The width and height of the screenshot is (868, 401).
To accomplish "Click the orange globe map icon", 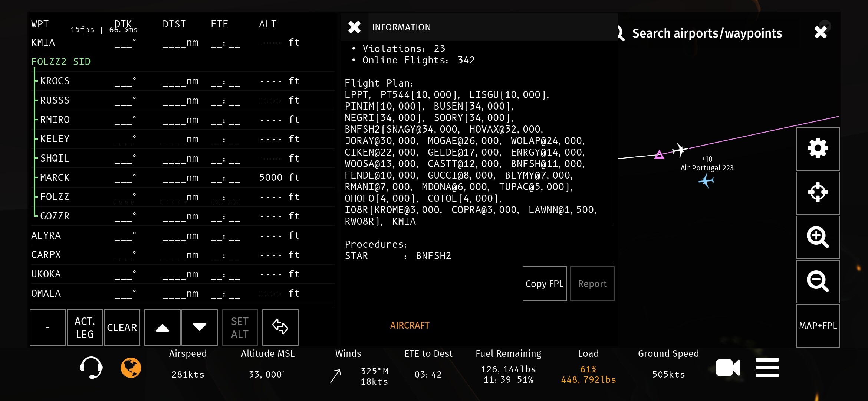I will (131, 368).
